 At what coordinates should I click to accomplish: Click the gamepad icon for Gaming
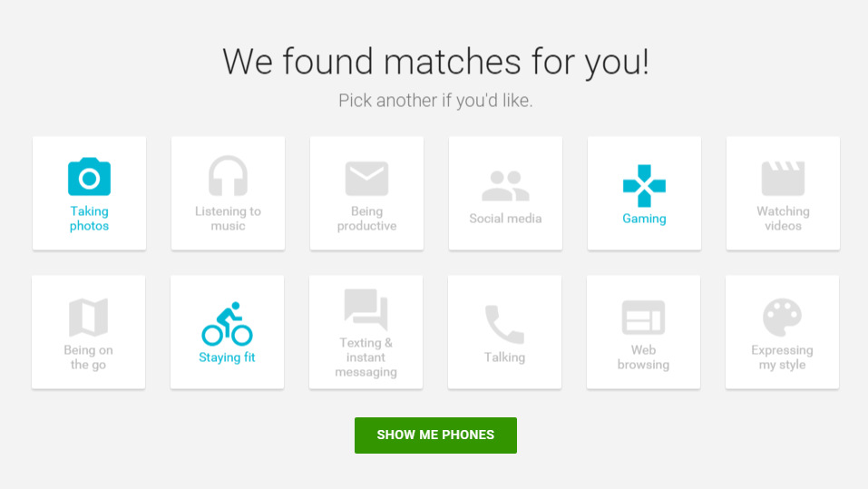[644, 184]
